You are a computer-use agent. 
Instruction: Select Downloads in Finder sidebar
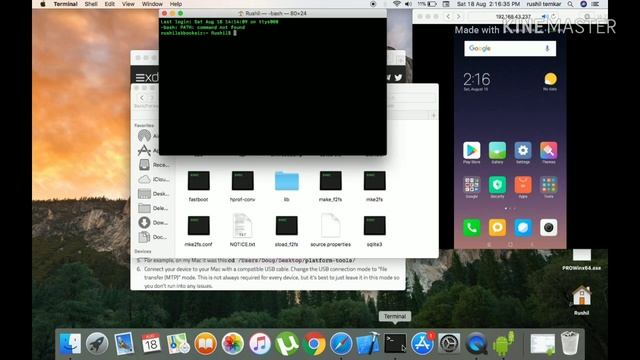click(153, 222)
